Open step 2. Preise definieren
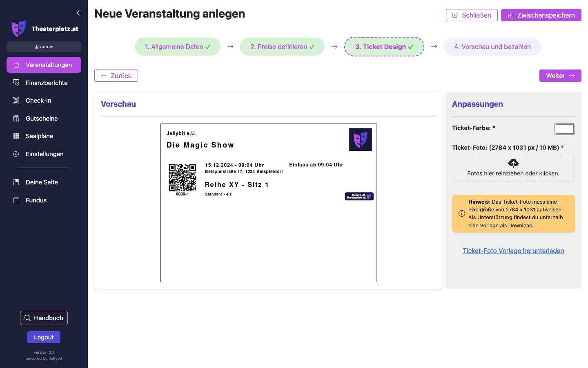The width and height of the screenshot is (588, 368). tap(282, 47)
